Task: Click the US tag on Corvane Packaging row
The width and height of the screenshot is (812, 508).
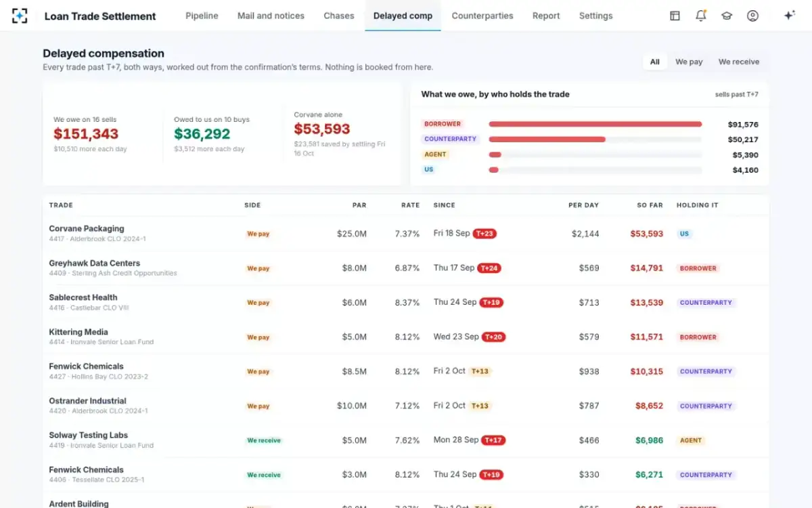Action: [684, 234]
